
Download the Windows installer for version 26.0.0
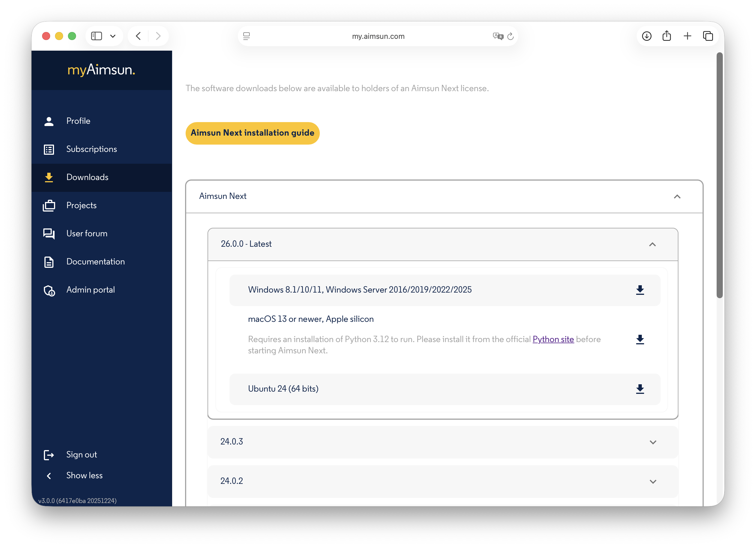pyautogui.click(x=640, y=290)
